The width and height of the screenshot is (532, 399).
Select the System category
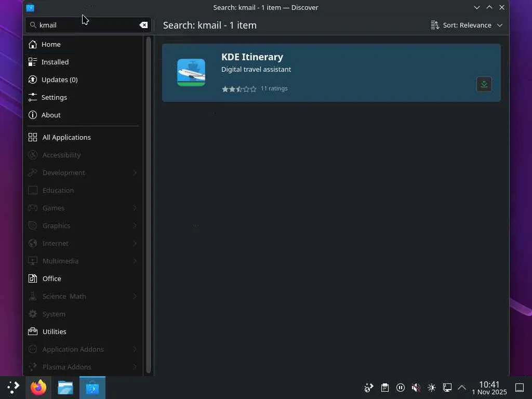[83, 314]
